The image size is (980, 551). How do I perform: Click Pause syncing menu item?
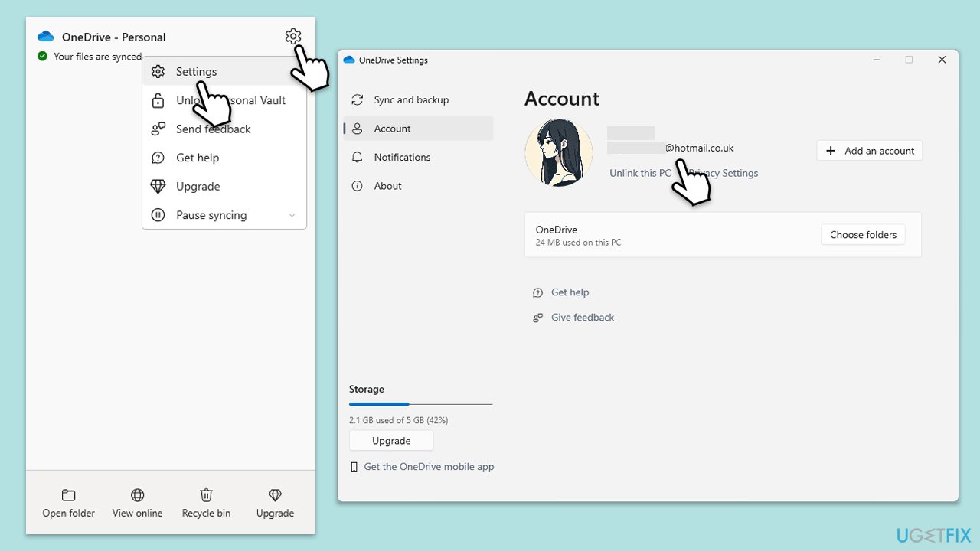click(224, 215)
